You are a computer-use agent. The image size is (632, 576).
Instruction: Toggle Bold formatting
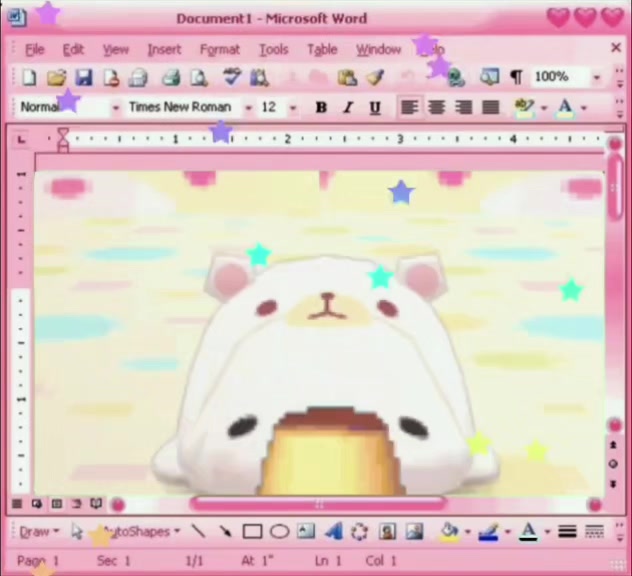coord(321,107)
